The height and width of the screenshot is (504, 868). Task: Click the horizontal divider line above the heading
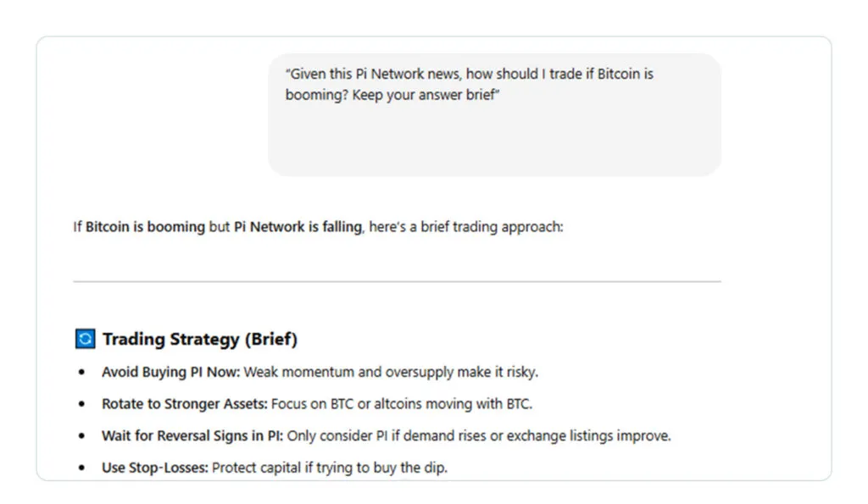point(397,281)
